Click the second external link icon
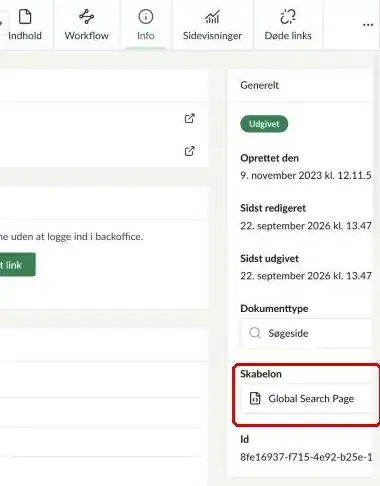 [x=189, y=151]
